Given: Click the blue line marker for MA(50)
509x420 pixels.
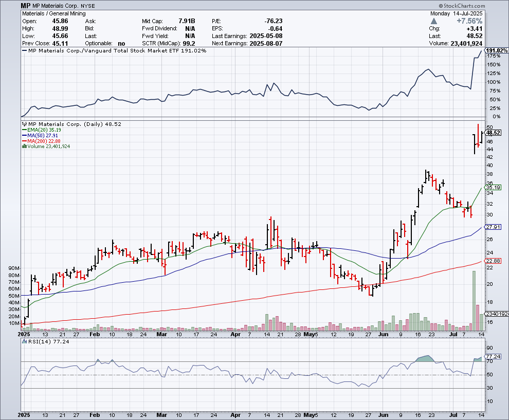Looking at the screenshot, I should (24, 135).
